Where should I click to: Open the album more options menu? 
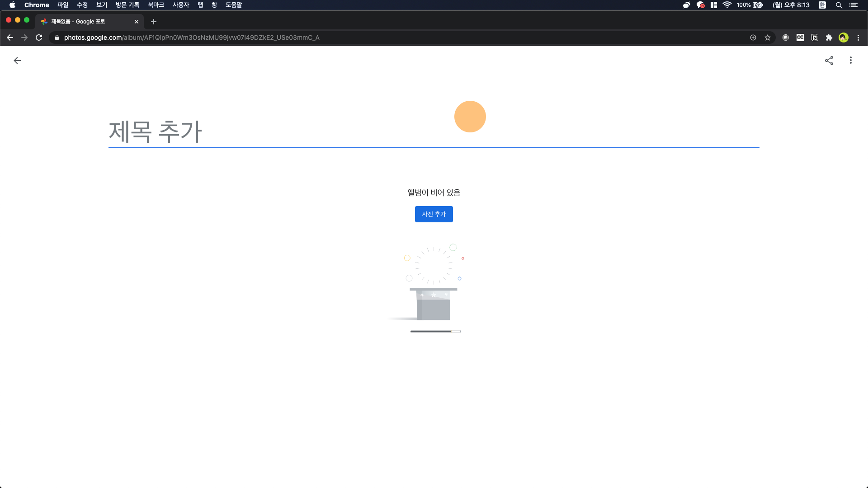coord(850,61)
